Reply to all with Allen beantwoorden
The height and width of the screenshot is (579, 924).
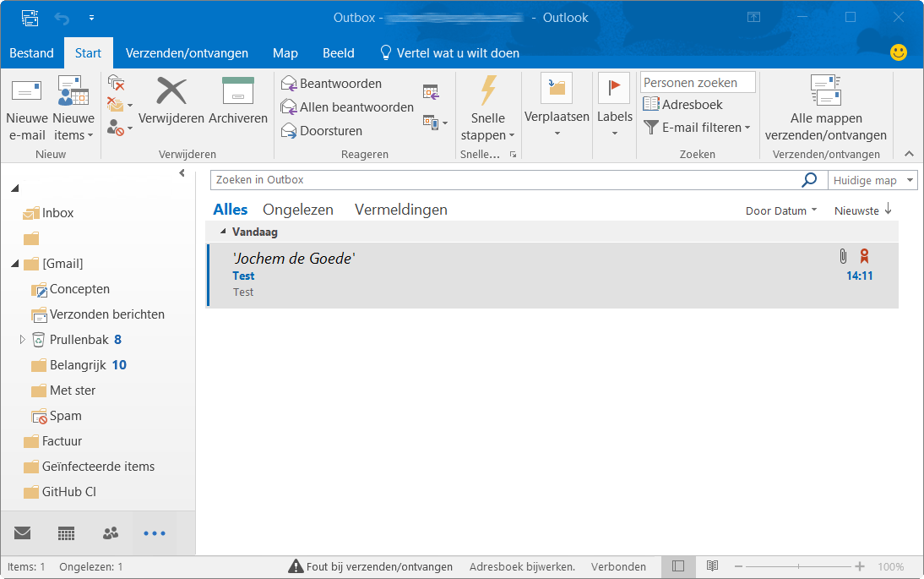pos(347,107)
